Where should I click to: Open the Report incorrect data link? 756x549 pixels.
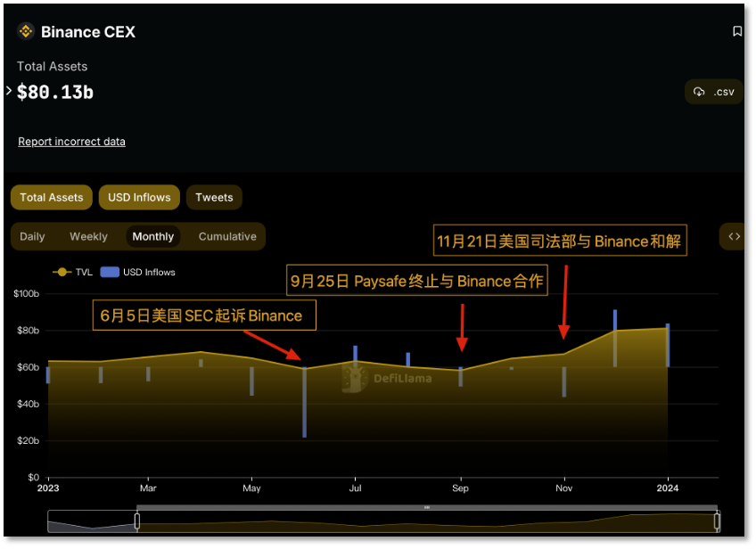pos(71,141)
